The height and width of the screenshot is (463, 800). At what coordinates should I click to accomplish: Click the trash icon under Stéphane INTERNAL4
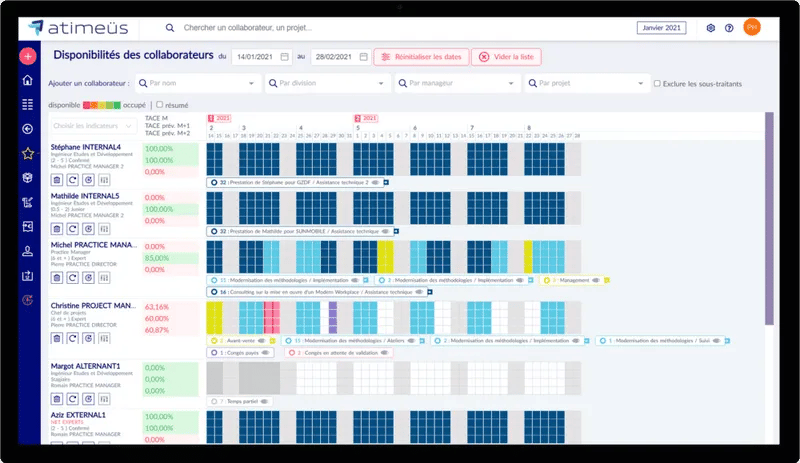(x=57, y=180)
